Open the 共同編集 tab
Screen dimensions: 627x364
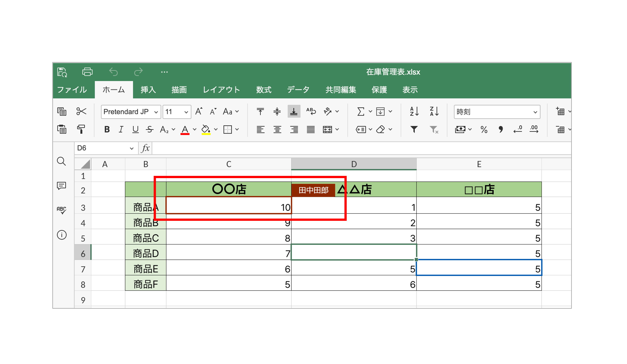click(x=341, y=89)
